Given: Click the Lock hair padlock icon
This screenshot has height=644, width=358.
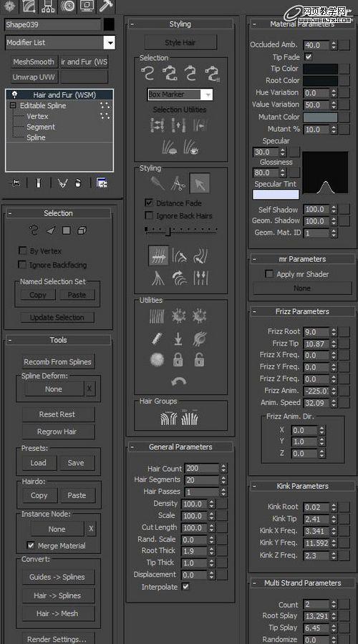Looking at the screenshot, I should (x=178, y=360).
